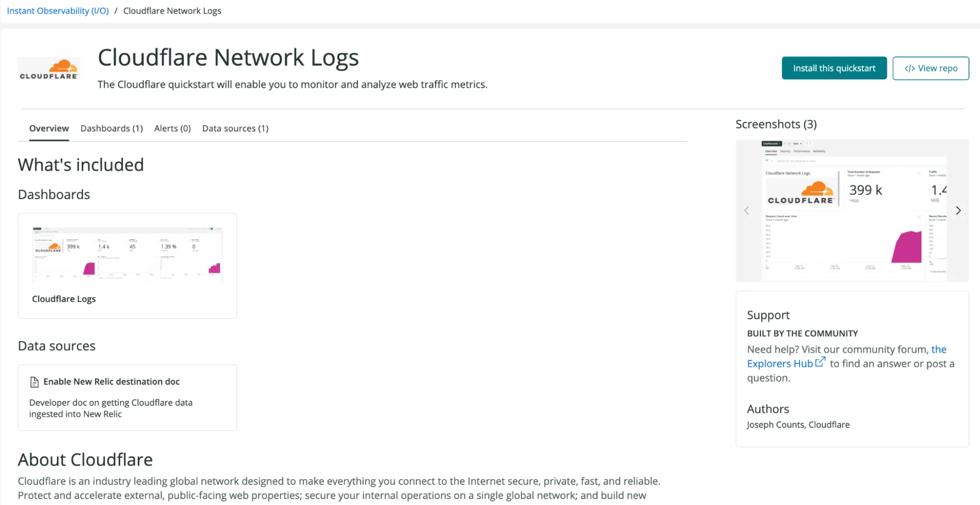Click the Overview tab
Viewport: 980px width, 505px height.
49,128
